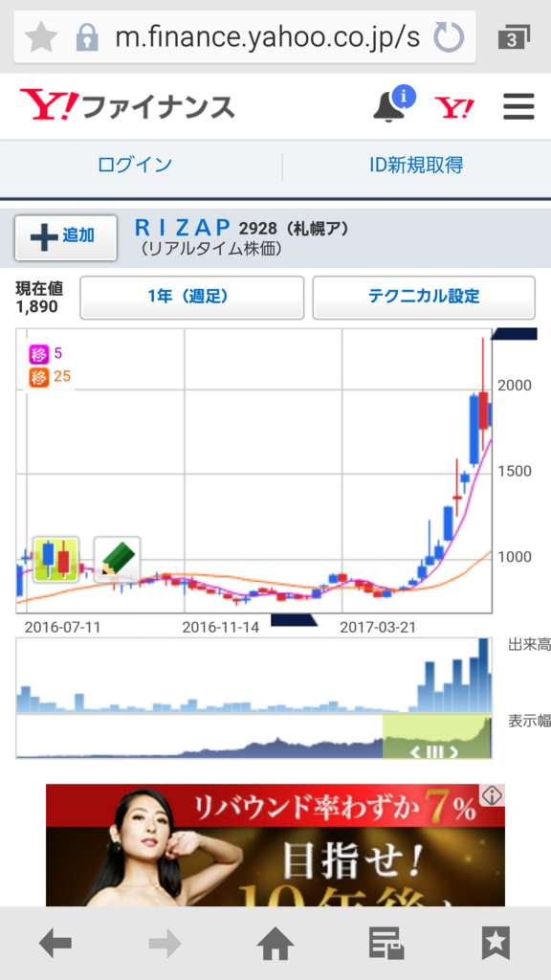Viewport: 551px width, 980px height.
Task: Click the dark triangle marker under chart
Action: (294, 620)
